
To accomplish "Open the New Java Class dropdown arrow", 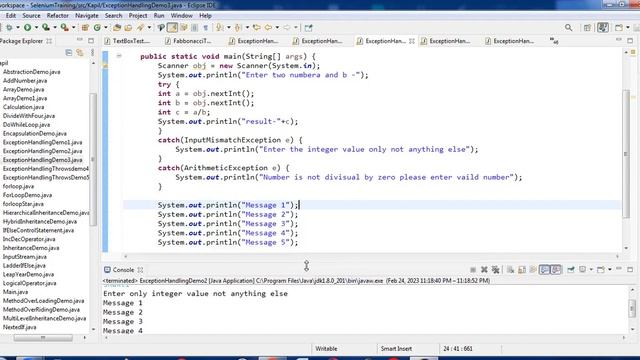I will 106,28.
